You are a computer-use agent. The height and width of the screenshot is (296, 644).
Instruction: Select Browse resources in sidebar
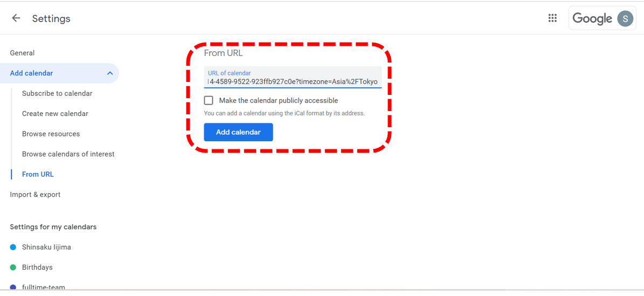point(51,134)
